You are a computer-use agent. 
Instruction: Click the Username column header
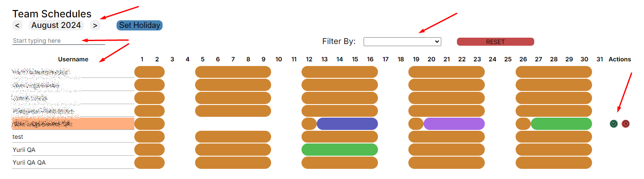[x=73, y=59]
